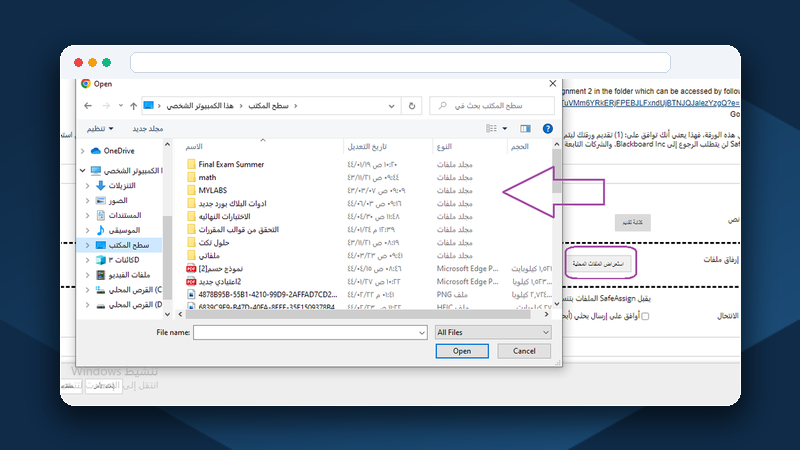Image resolution: width=800 pixels, height=450 pixels.
Task: Expand the OneDrive tree node
Action: [x=83, y=151]
